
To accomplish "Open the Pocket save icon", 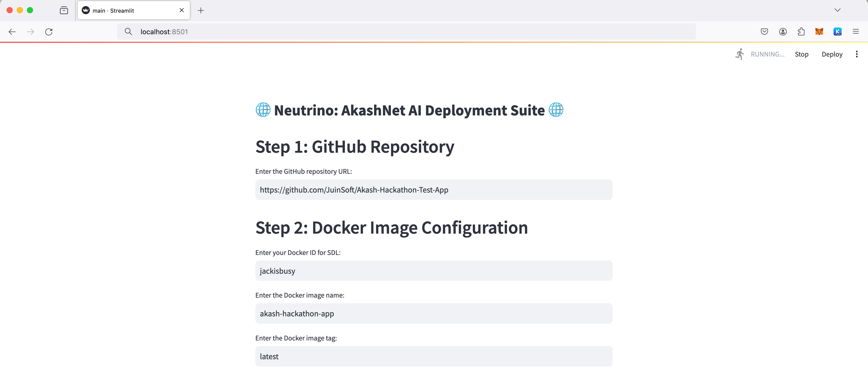I will [x=764, y=32].
